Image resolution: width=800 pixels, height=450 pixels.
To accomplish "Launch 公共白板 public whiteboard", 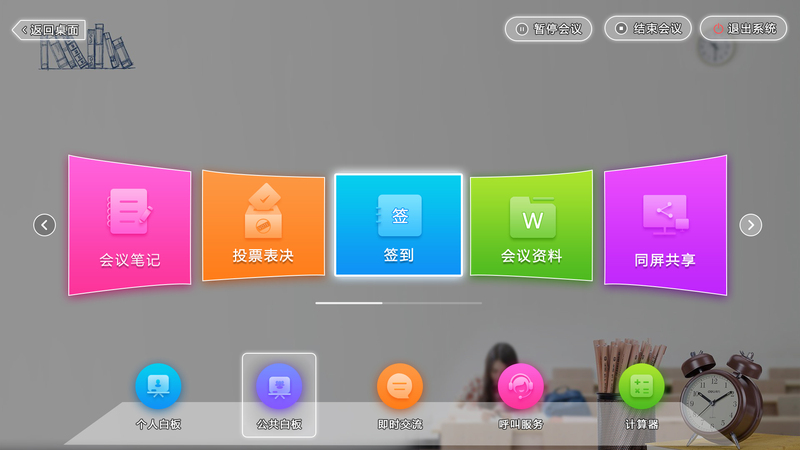I will (x=279, y=395).
